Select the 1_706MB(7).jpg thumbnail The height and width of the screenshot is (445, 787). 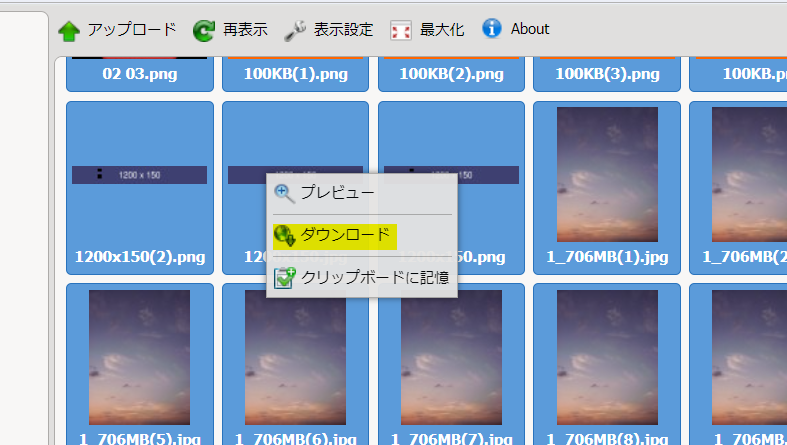point(451,360)
